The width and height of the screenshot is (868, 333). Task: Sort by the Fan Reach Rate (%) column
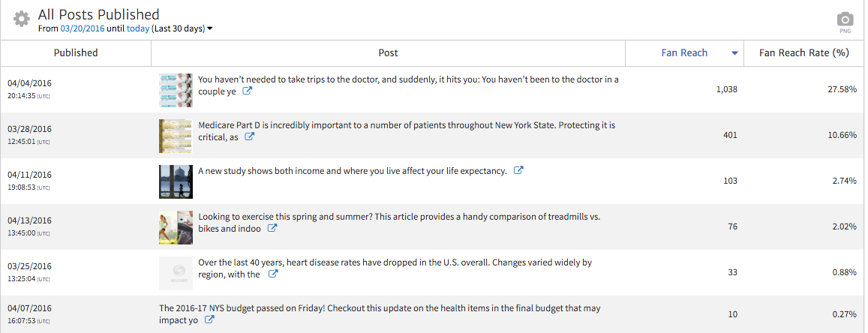(803, 53)
